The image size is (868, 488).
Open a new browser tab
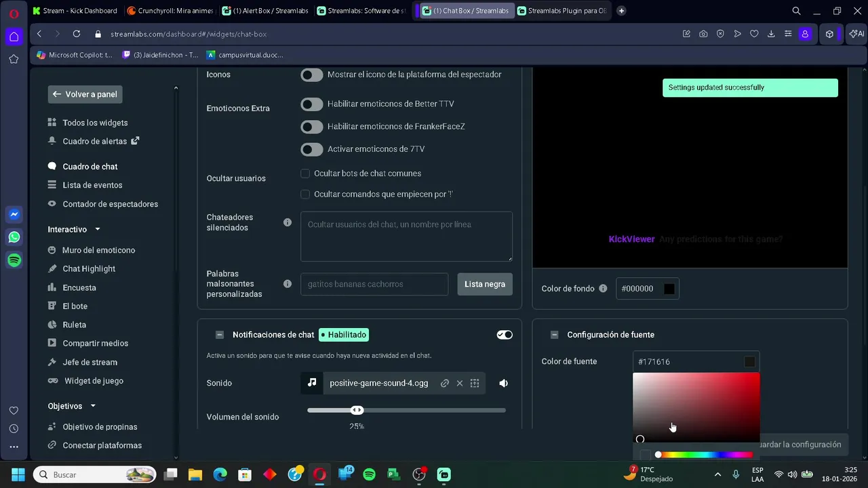pos(621,11)
